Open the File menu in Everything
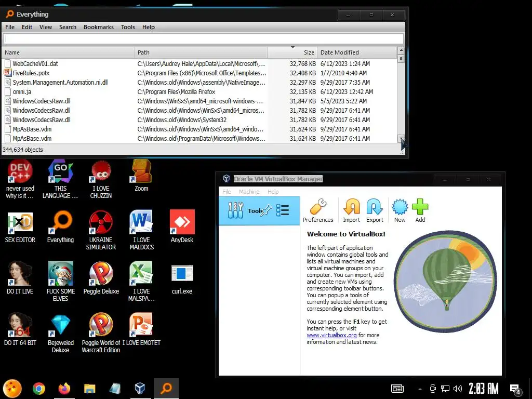This screenshot has height=399, width=532. (10, 27)
